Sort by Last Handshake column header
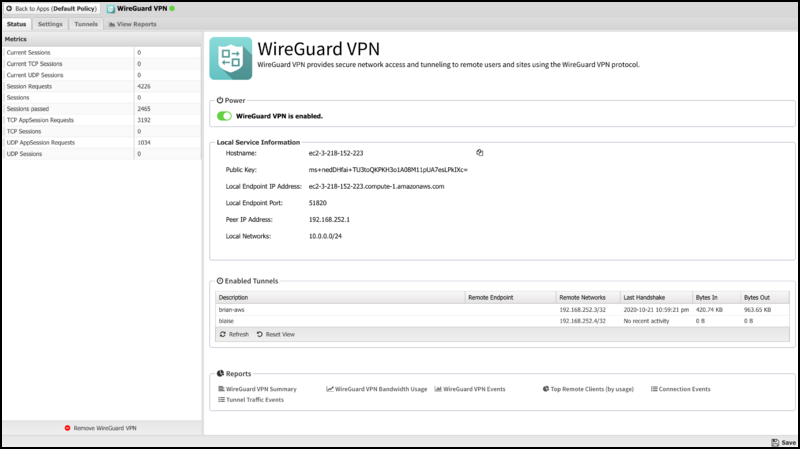Viewport: 800px width, 449px height. tap(656, 297)
